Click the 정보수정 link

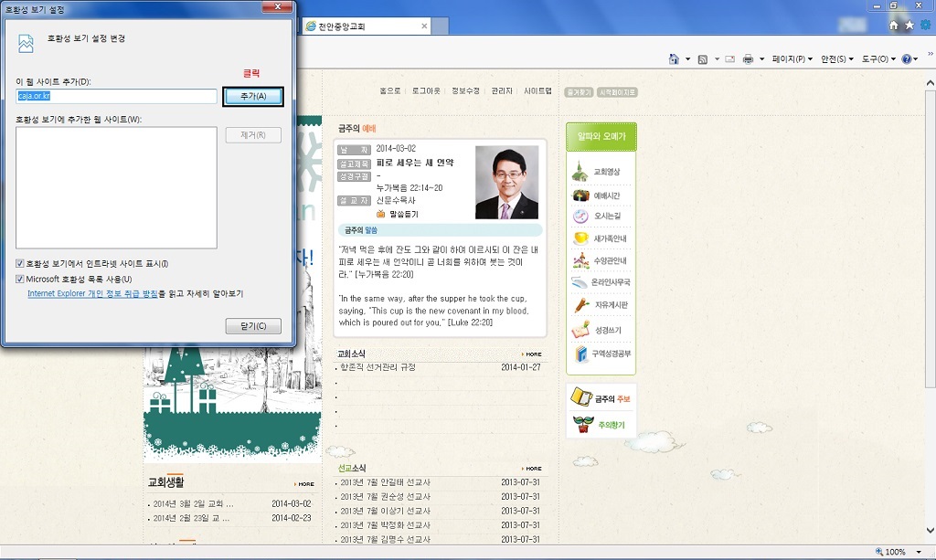[x=465, y=90]
